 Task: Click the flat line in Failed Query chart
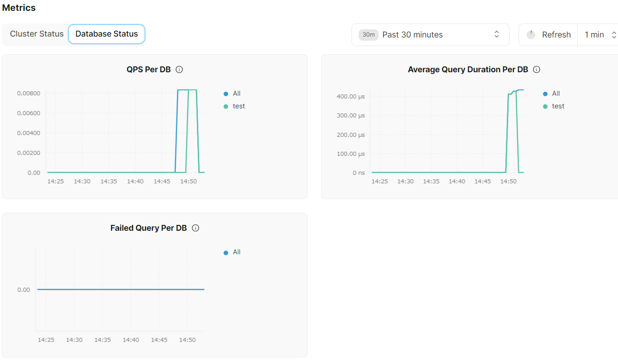(x=121, y=289)
